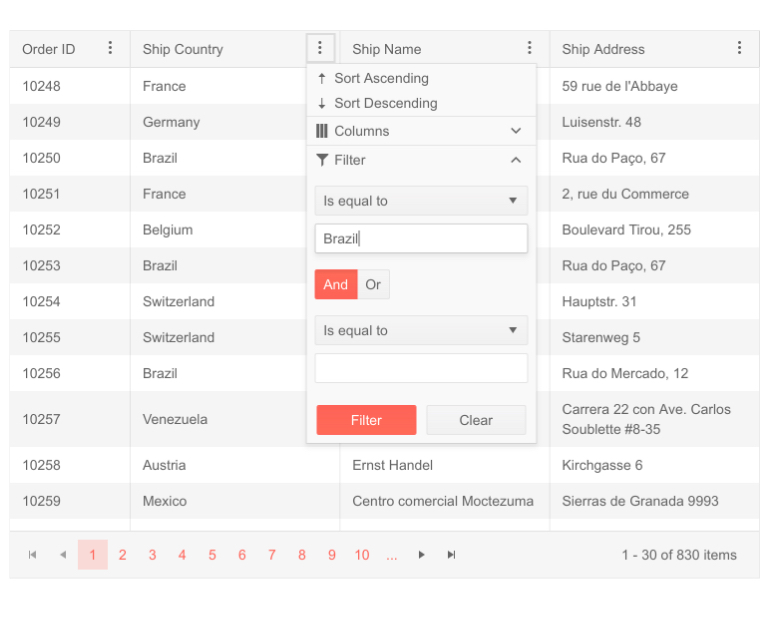Image resolution: width=770 pixels, height=639 pixels.
Task: Navigate to page 5 in the pager
Action: point(212,555)
